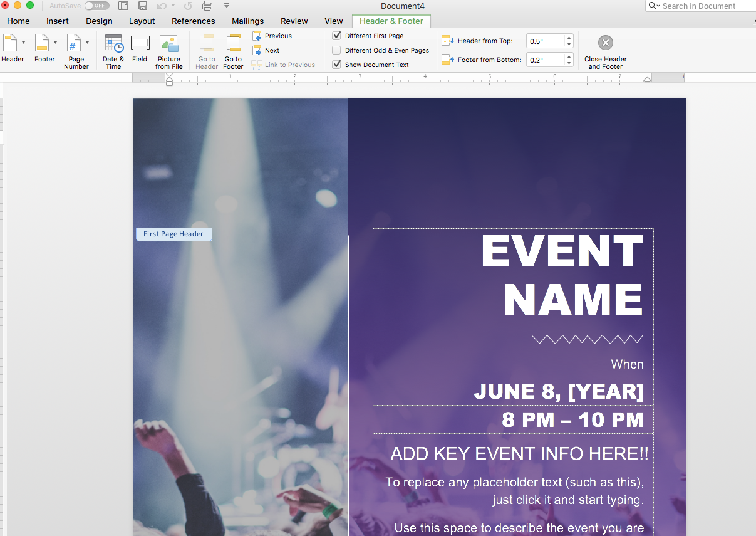The width and height of the screenshot is (756, 536).
Task: Enable Different Odd & Even Pages
Action: [x=336, y=50]
